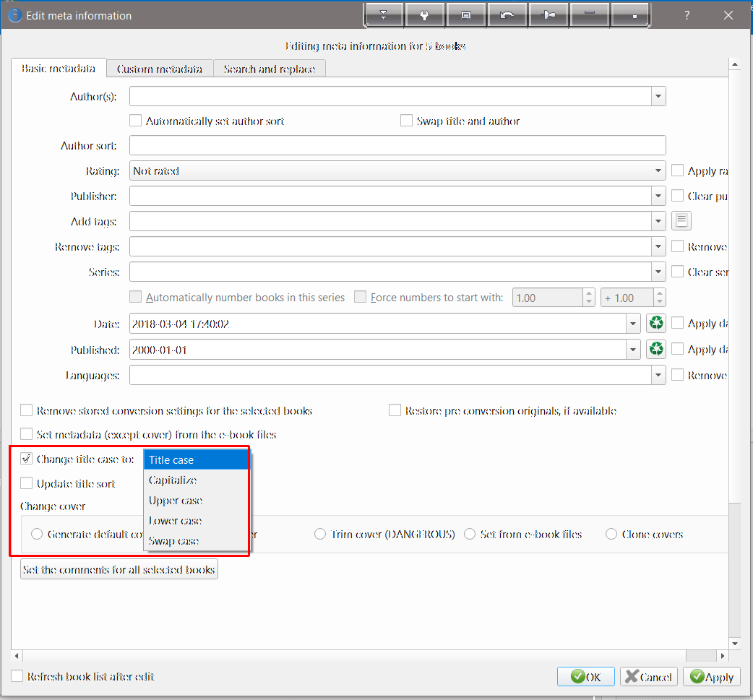The width and height of the screenshot is (753, 700).
Task: Click green recycle icon next to Date field
Action: tap(656, 323)
